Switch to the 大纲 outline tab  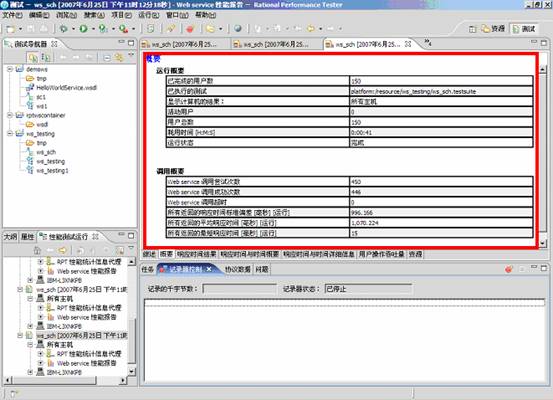point(10,237)
